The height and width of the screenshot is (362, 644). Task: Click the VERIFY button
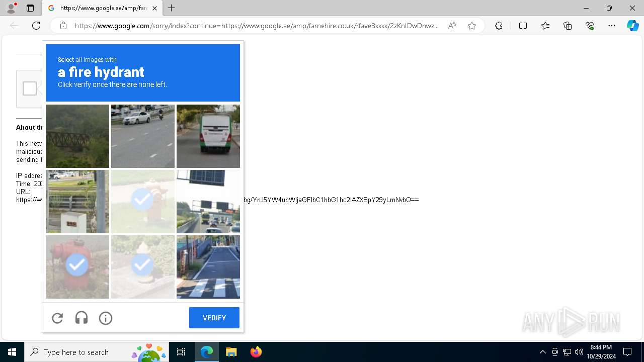coord(214,318)
